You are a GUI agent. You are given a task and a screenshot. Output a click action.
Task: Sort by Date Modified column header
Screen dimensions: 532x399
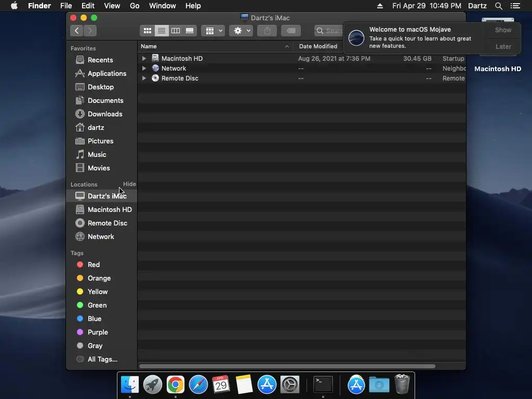tap(318, 46)
